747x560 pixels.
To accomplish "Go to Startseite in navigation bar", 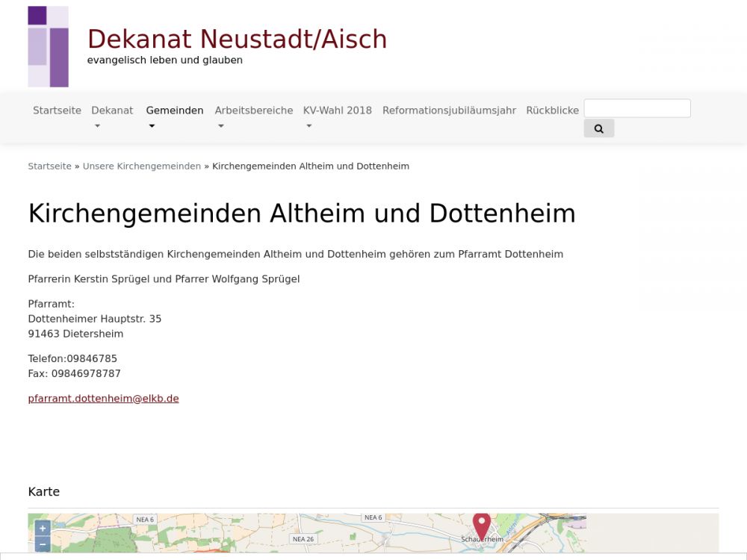I will click(x=57, y=111).
